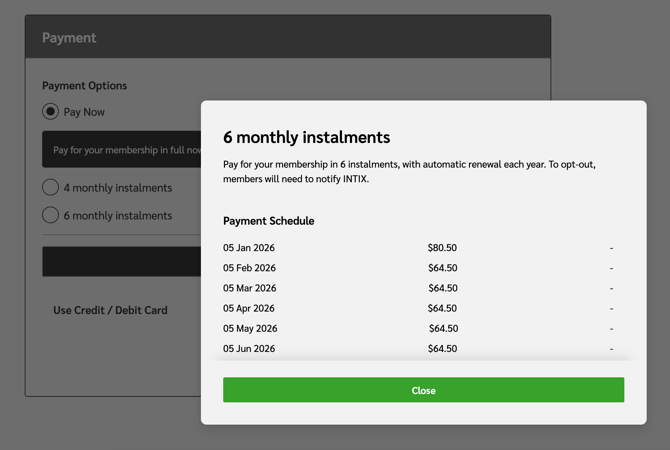The width and height of the screenshot is (670, 450).
Task: Click the $64.50 amount for 05 Jun 2026
Action: click(x=442, y=348)
